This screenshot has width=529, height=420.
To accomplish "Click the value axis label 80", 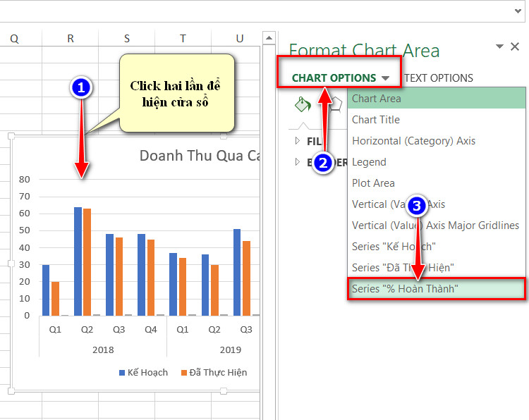I will point(24,179).
